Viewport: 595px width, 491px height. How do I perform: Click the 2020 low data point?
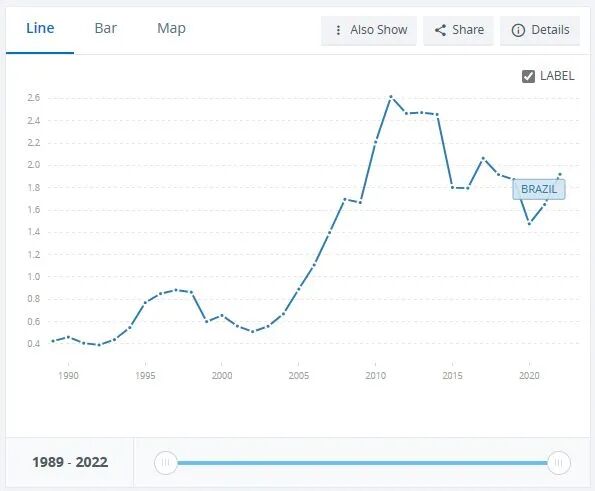(x=529, y=223)
